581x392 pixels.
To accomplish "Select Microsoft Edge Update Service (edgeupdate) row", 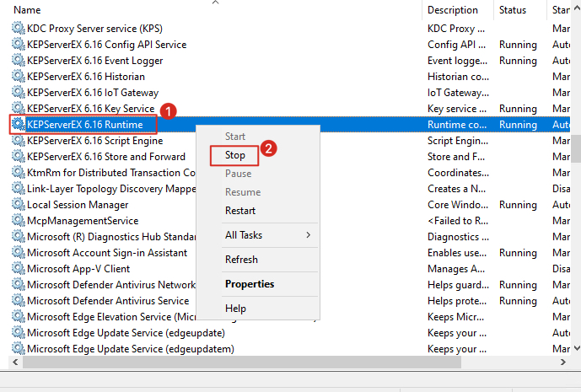I will (289, 332).
